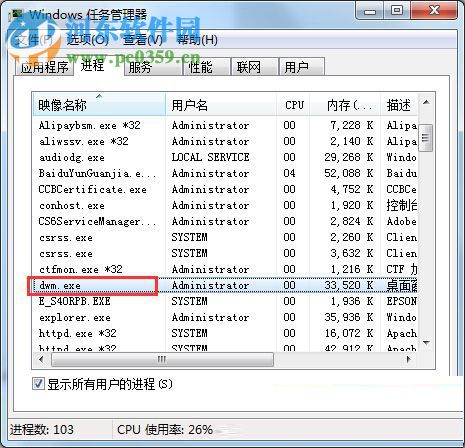Select the dwm.exe process

tap(225, 285)
